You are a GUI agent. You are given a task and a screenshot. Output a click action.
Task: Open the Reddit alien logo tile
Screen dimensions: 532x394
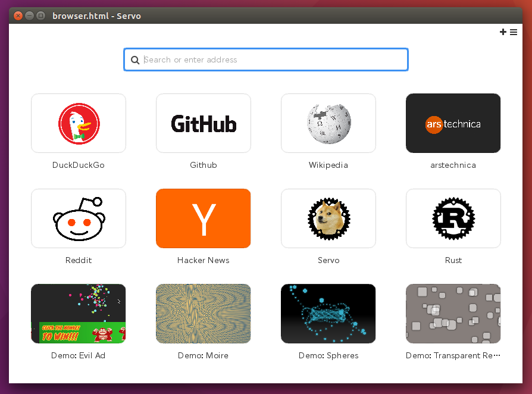click(79, 218)
